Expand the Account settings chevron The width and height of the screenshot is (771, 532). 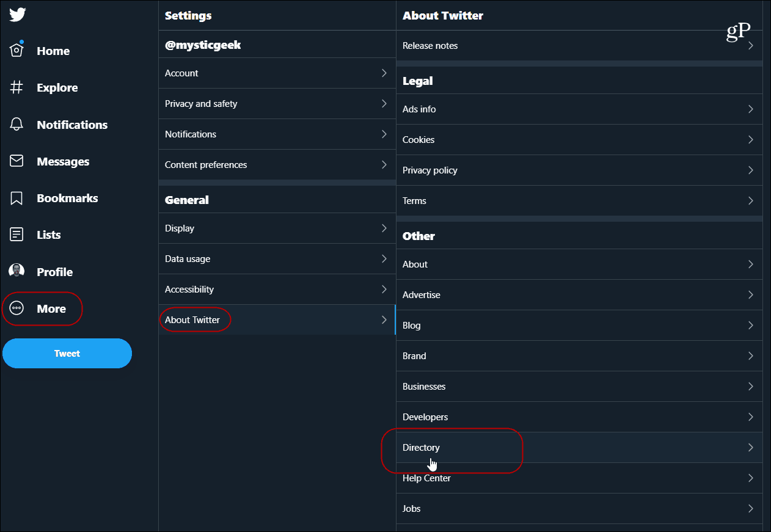(384, 73)
